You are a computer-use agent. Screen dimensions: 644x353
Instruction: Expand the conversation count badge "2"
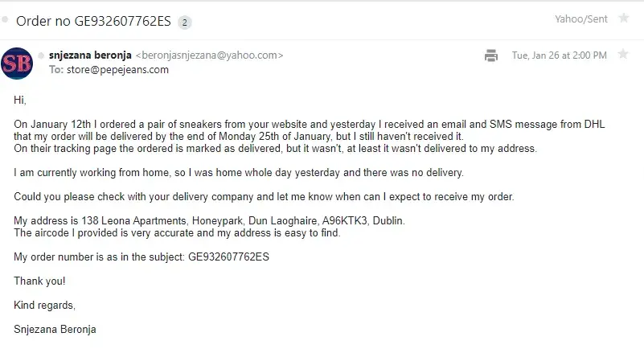tap(185, 22)
